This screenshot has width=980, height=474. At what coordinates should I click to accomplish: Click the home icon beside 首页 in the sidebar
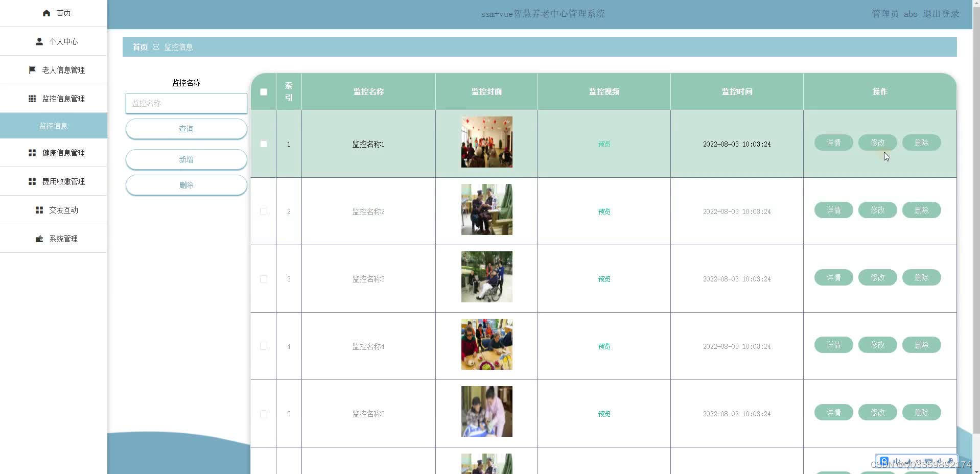(46, 13)
